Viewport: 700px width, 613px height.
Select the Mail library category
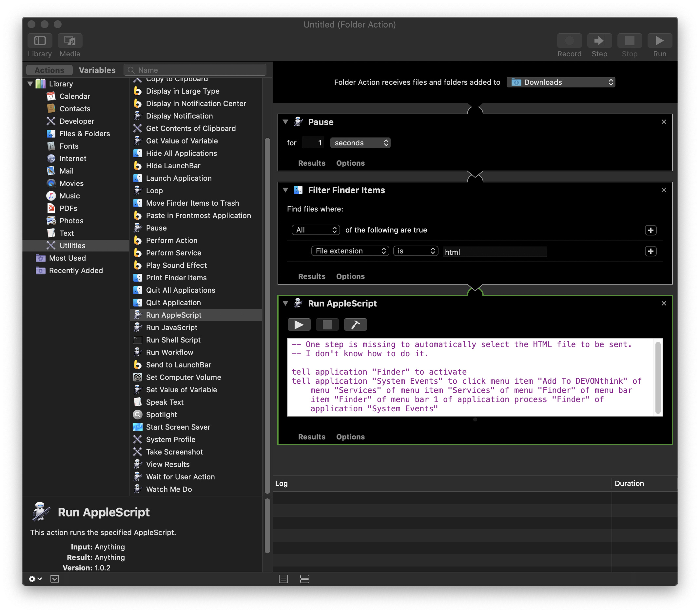(x=67, y=171)
